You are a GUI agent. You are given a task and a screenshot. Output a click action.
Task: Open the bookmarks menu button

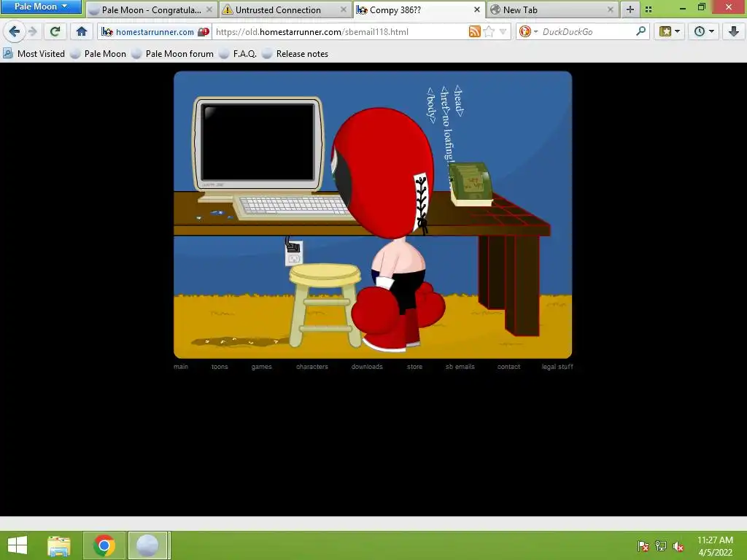pyautogui.click(x=670, y=32)
